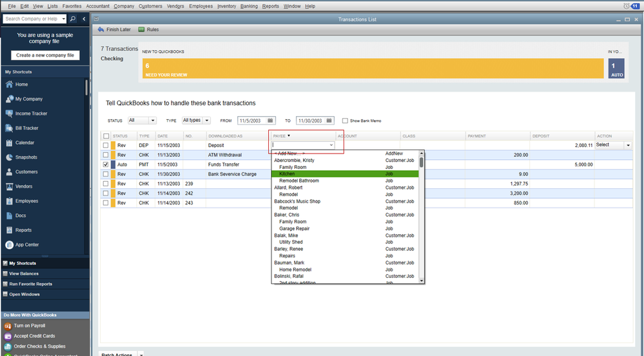The width and height of the screenshot is (644, 356).
Task: Open the Help menu
Action: click(310, 6)
